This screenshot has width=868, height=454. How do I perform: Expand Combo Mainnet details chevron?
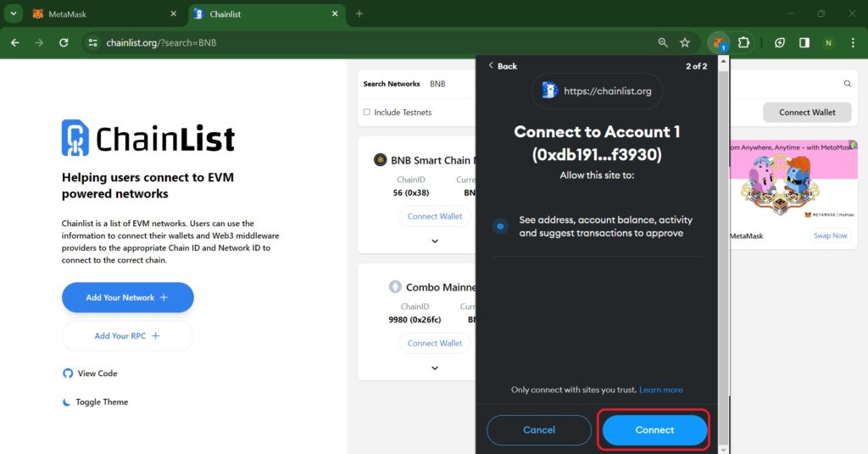[435, 368]
